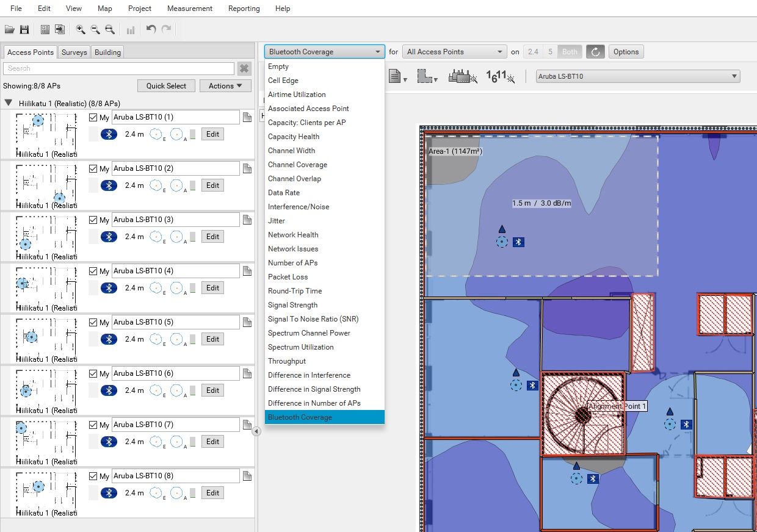Click the Bluetooth beacon beside Alignment Point 1

click(686, 424)
